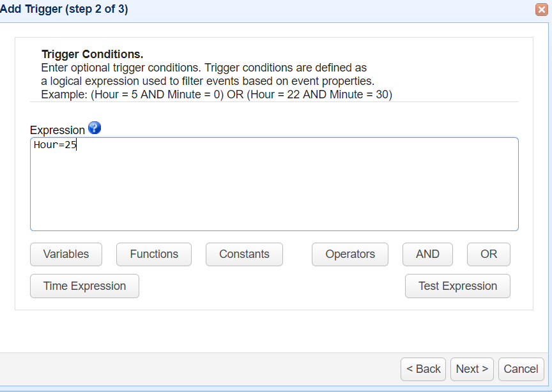Insert the AND operator
The image size is (552, 392).
coord(427,254)
